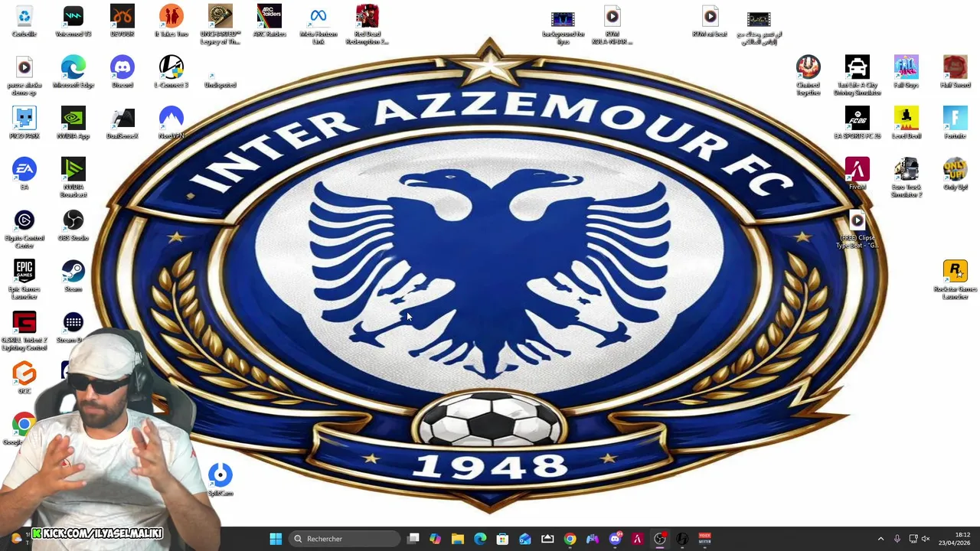The image size is (980, 551).
Task: Select the Euro Truck Simulator 2 shortcut
Action: [x=906, y=178]
